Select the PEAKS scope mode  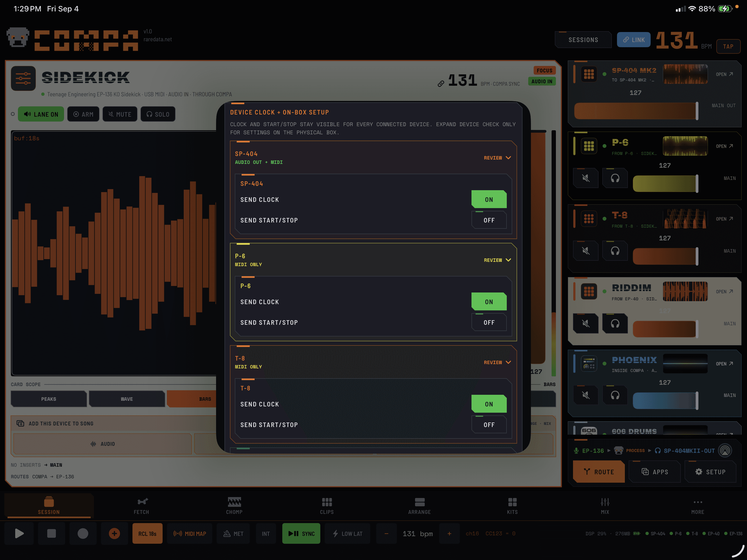49,399
